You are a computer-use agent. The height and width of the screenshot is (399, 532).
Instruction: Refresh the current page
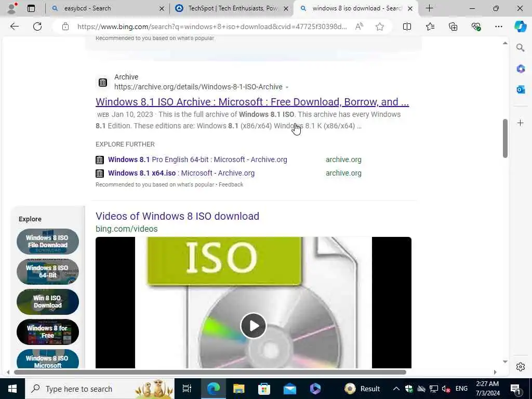pos(37,26)
